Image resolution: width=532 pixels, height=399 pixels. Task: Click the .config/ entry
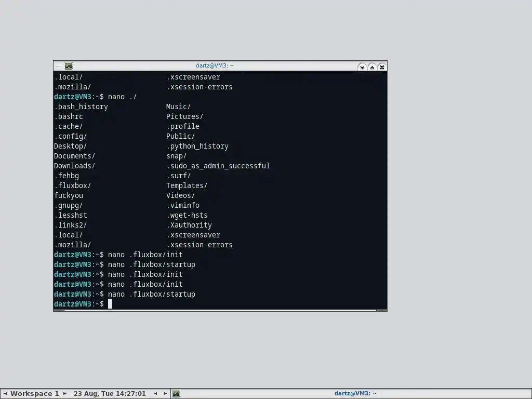point(71,136)
